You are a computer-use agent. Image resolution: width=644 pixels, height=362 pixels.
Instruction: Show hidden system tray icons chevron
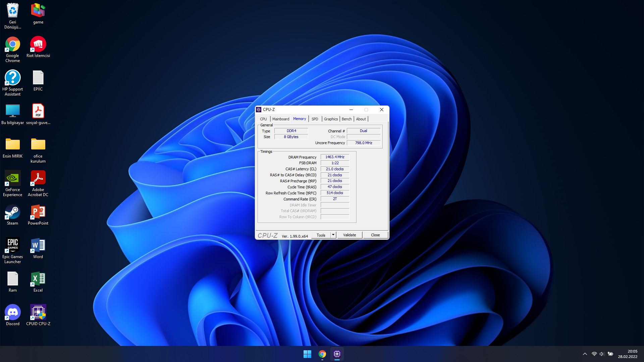(585, 354)
